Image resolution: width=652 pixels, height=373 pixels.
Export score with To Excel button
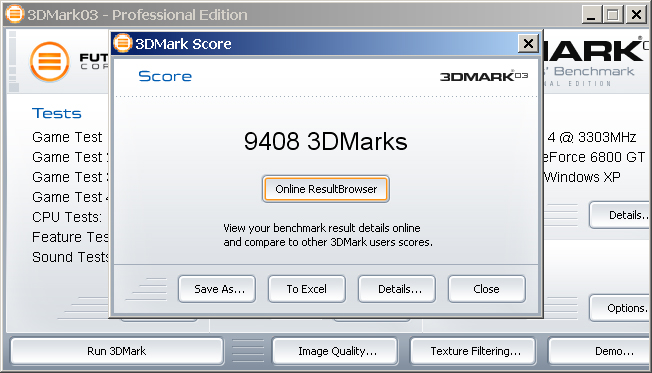pyautogui.click(x=307, y=289)
